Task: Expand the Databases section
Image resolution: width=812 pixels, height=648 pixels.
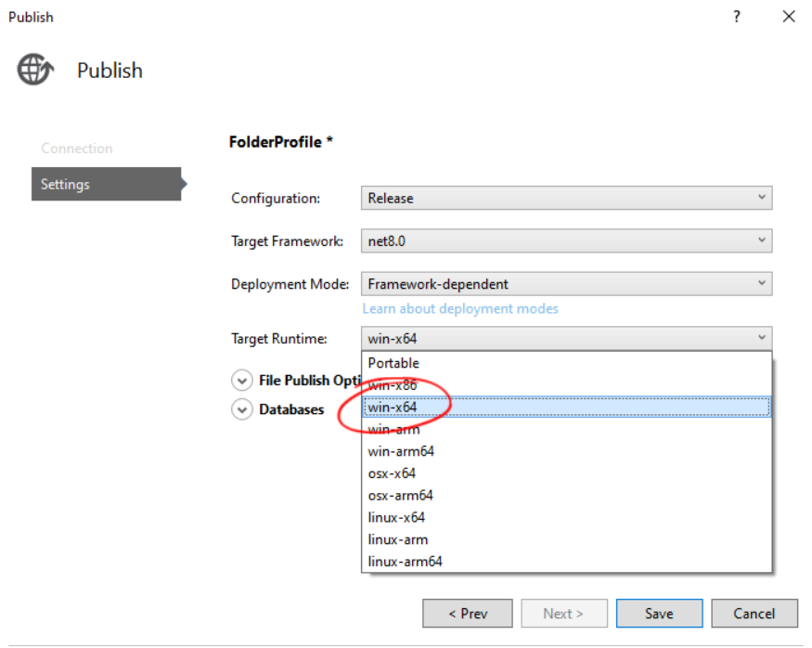Action: tap(242, 409)
